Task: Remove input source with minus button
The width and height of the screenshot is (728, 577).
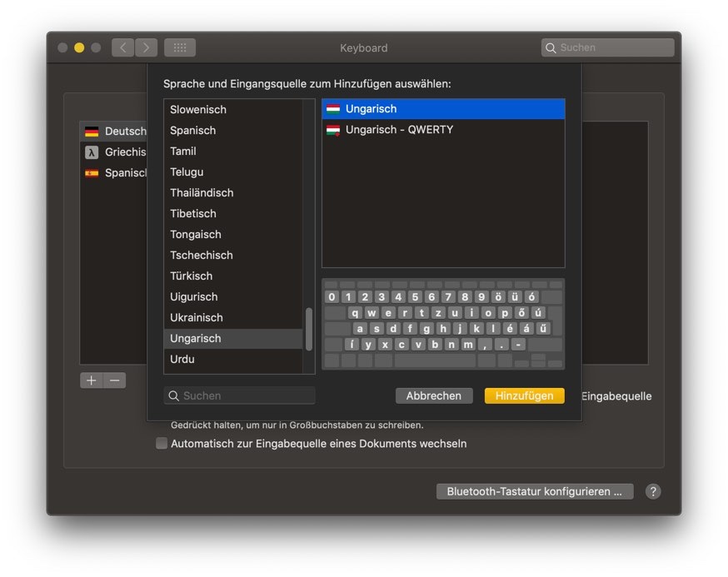Action: [x=115, y=381]
